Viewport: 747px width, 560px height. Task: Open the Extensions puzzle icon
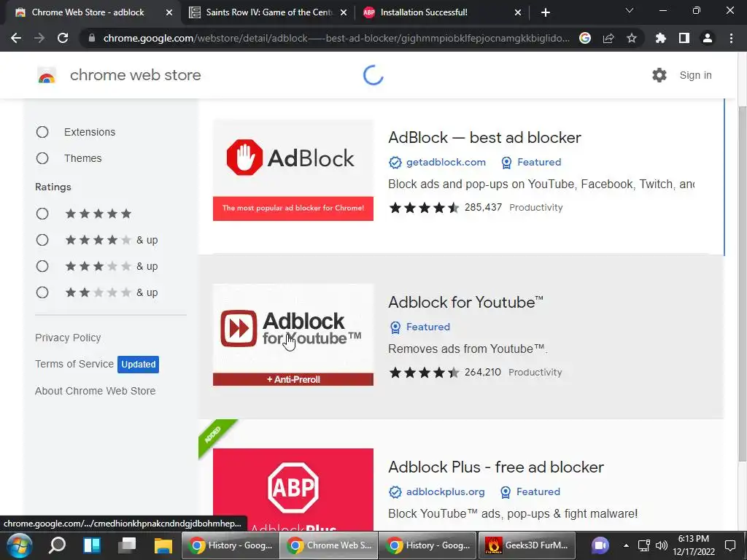pos(661,38)
